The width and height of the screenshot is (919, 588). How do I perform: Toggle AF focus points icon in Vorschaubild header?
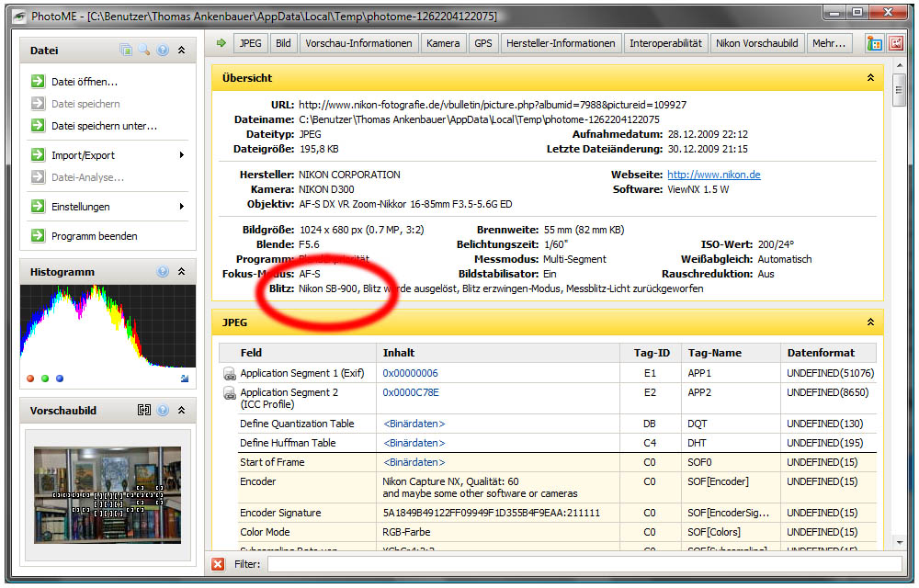coord(144,410)
